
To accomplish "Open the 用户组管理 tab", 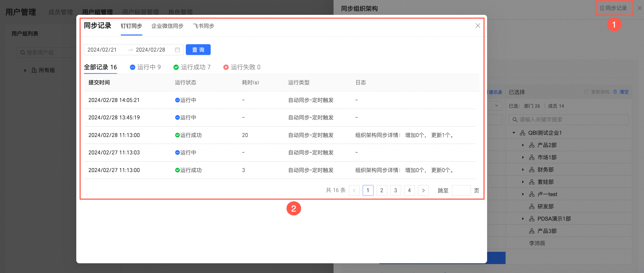I will (98, 12).
